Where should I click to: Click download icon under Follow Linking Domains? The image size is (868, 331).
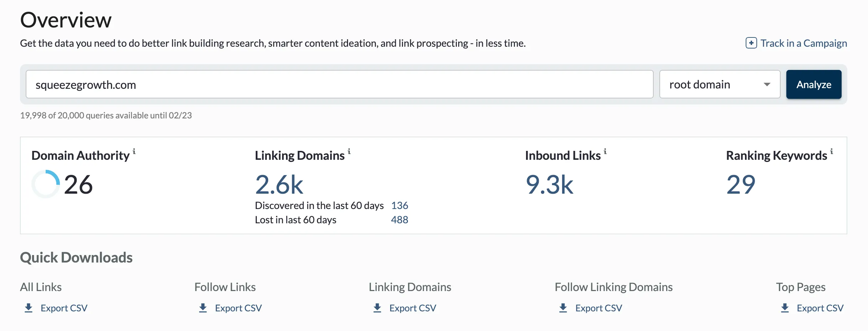(x=563, y=308)
